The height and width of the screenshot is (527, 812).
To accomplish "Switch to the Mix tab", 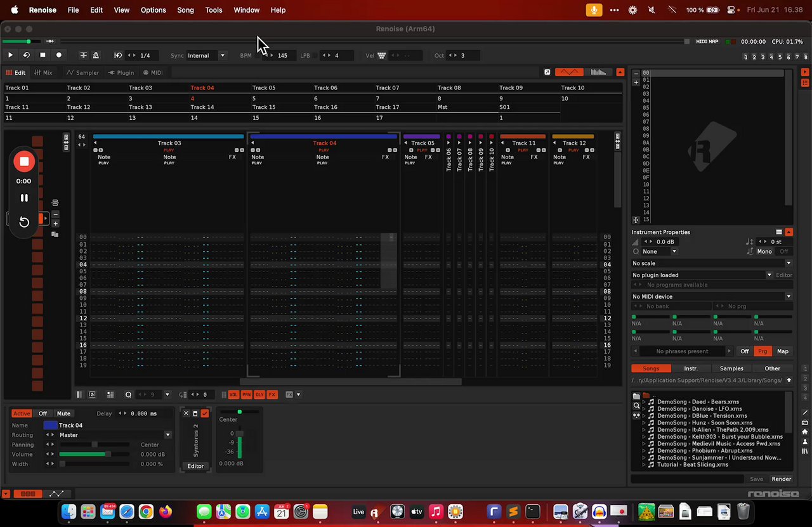I will tap(44, 72).
